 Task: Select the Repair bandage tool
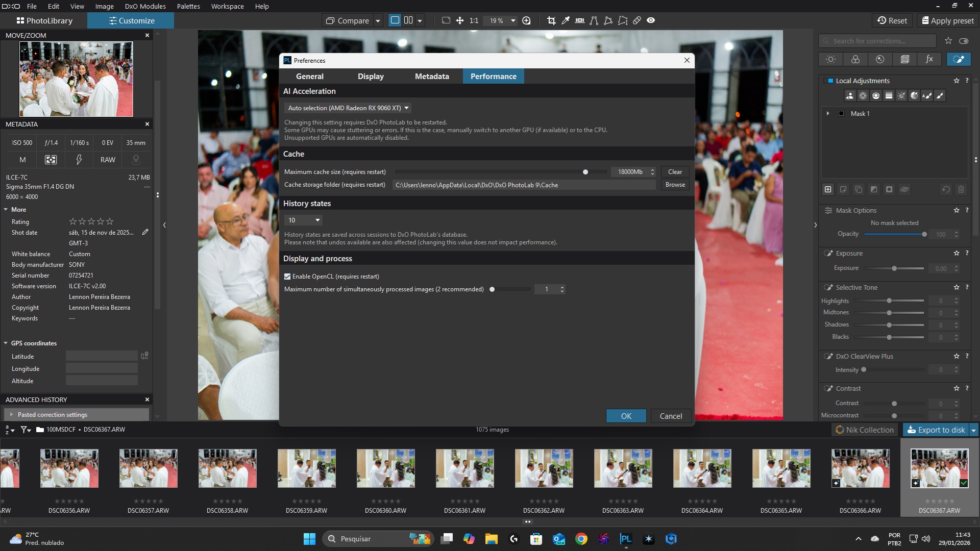[637, 20]
